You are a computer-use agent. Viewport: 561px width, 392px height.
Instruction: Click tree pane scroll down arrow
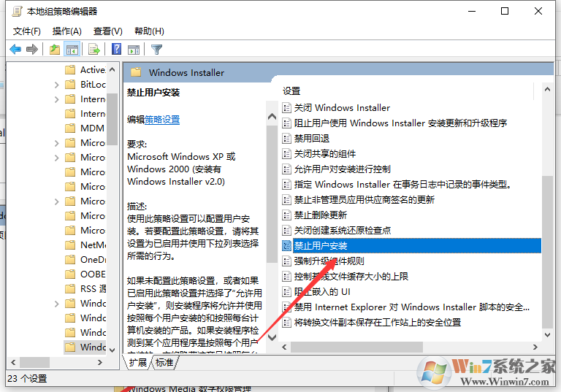click(x=112, y=350)
